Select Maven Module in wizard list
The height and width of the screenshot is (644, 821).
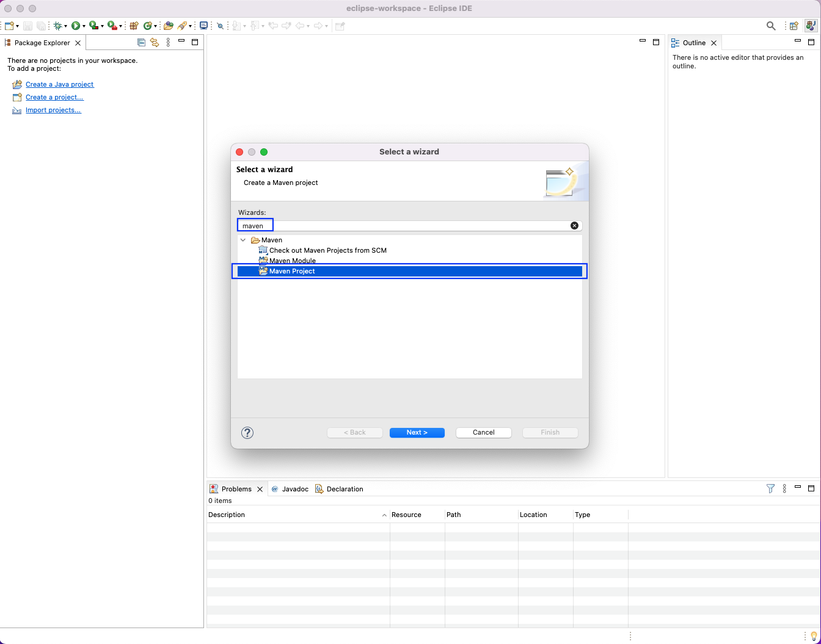coord(293,261)
